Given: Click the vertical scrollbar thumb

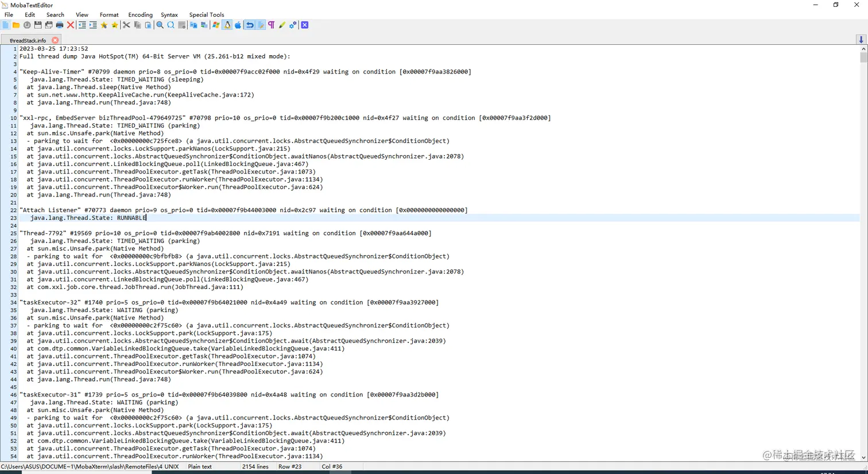Looking at the screenshot, I should click(x=863, y=57).
